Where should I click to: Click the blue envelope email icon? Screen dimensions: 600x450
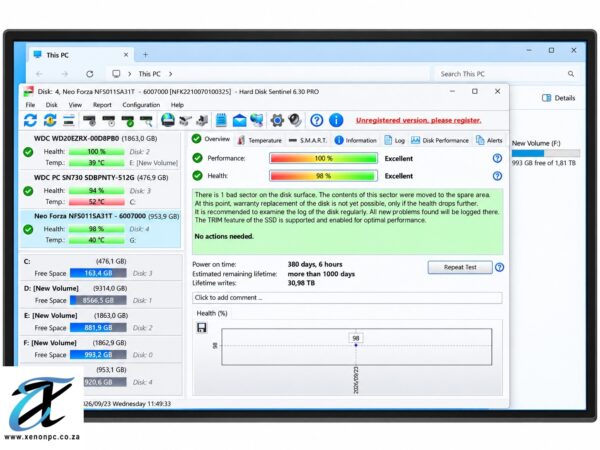[x=240, y=121]
